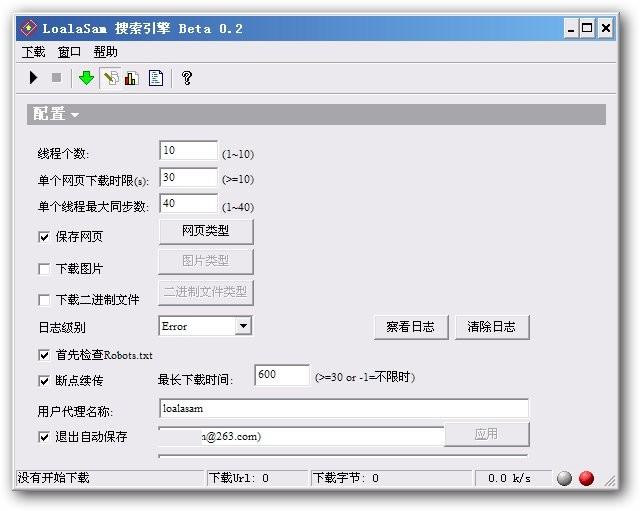Click the gray stop square icon

[x=56, y=78]
